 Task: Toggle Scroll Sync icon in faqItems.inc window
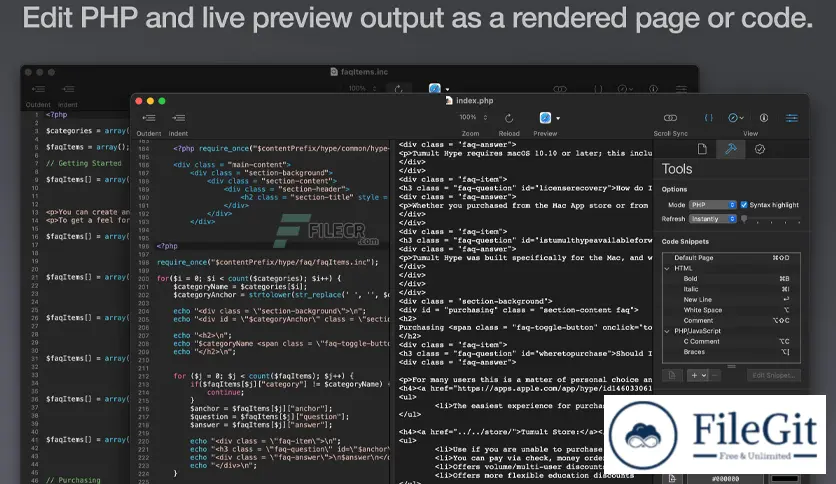coord(560,89)
